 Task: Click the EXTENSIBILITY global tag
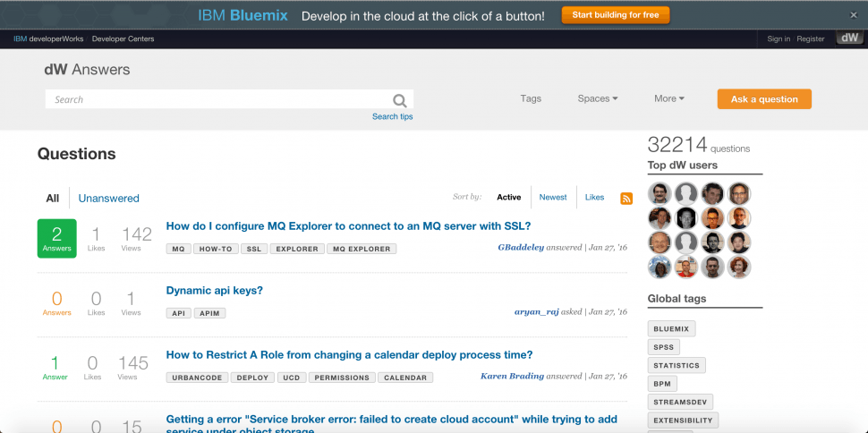click(x=683, y=420)
